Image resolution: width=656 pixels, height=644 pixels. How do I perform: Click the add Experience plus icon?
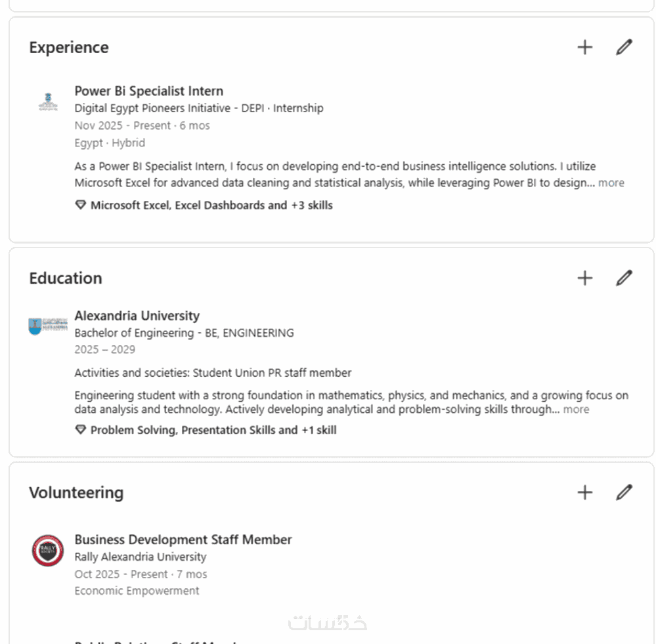[x=584, y=47]
